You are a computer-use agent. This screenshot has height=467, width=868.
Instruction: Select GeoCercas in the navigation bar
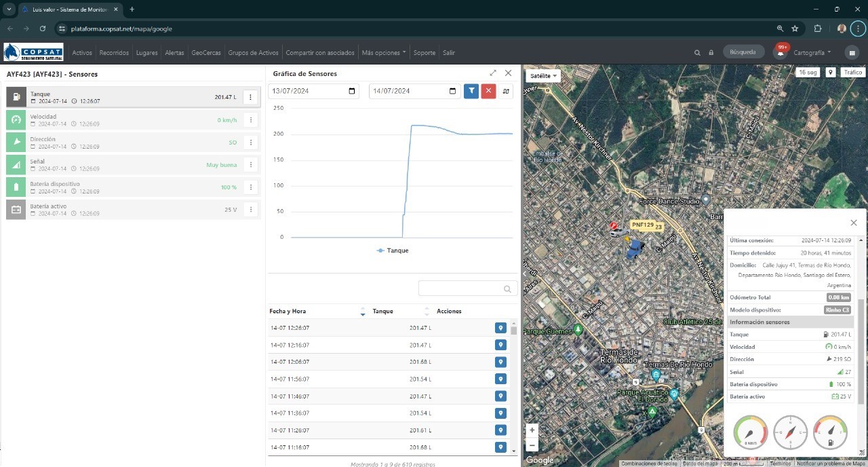click(205, 52)
